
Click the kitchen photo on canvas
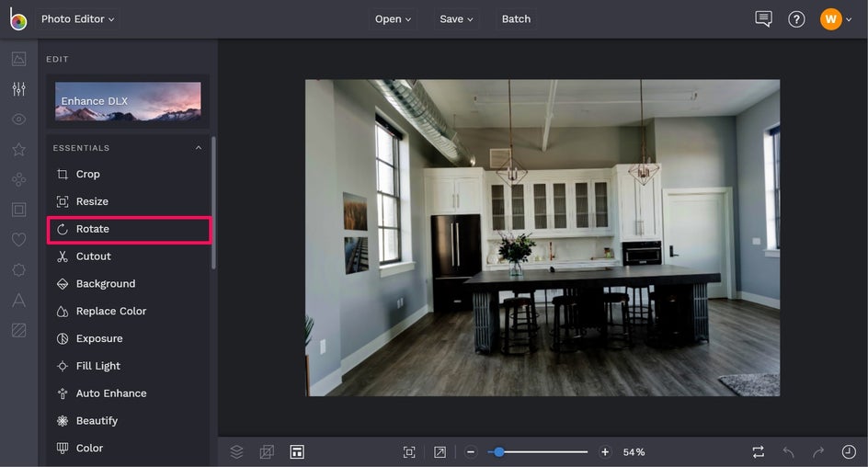click(x=542, y=238)
